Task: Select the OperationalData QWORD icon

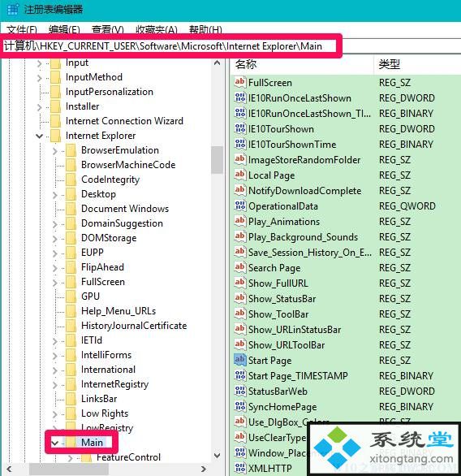Action: pyautogui.click(x=239, y=206)
